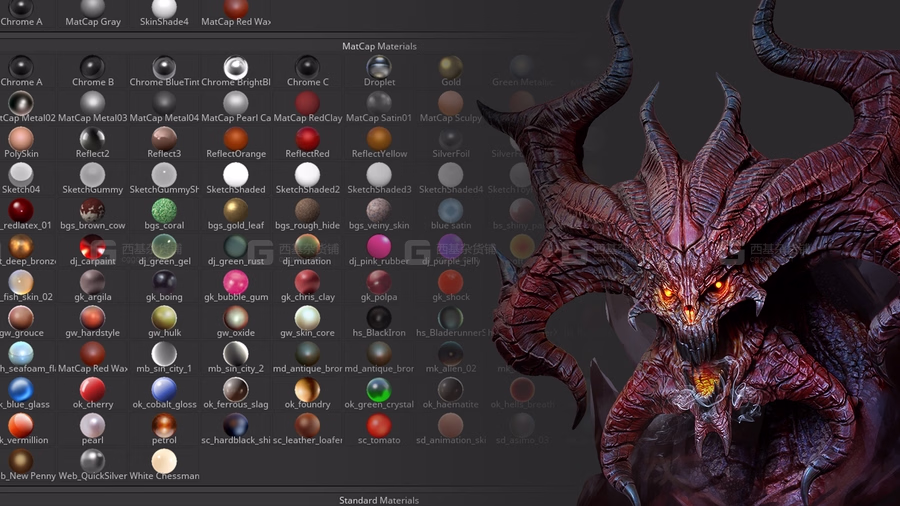The image size is (900, 506).
Task: Select the SketchShaded3 material
Action: (x=379, y=178)
